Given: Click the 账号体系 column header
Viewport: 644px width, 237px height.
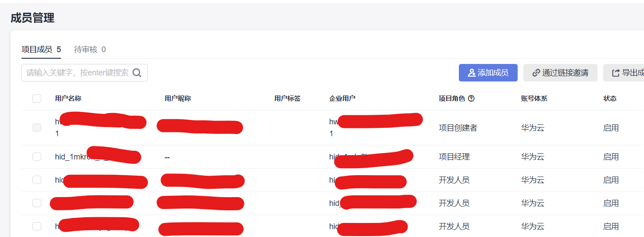Looking at the screenshot, I should (x=534, y=99).
